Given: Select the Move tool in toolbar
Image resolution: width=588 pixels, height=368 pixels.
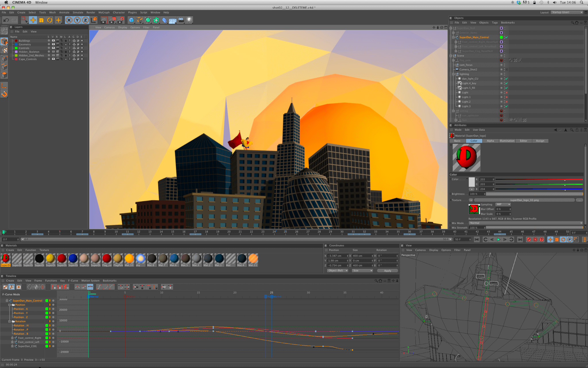Looking at the screenshot, I should point(33,20).
